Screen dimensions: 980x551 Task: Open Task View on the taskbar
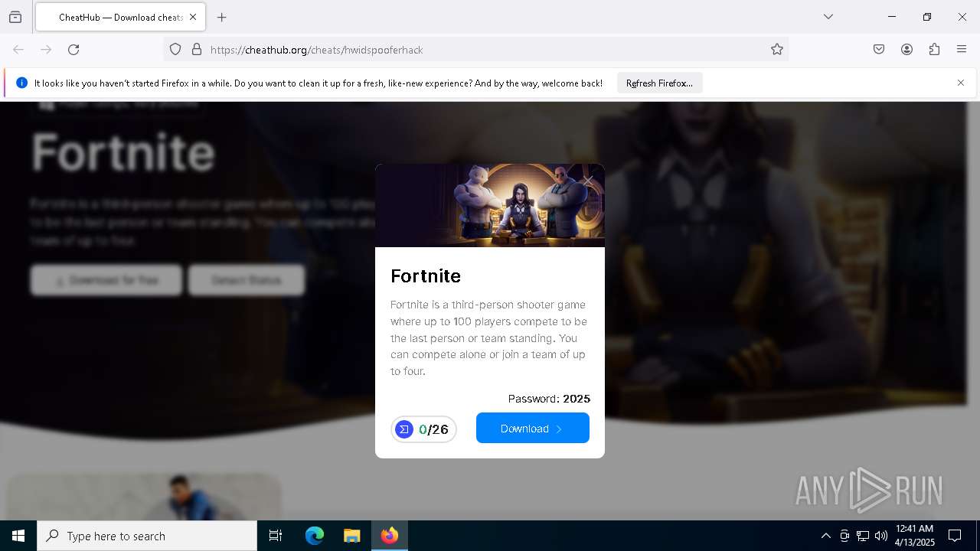coord(276,536)
